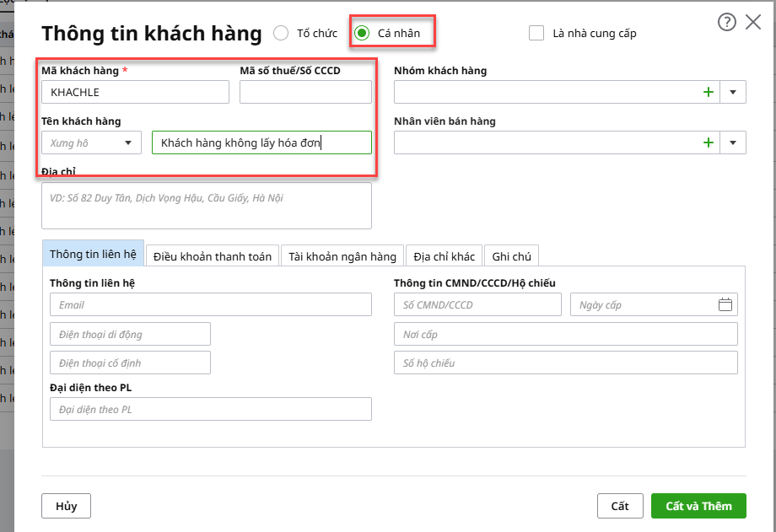Screen dimensions: 776x532
Task: Close the customer information dialog
Action: [753, 23]
